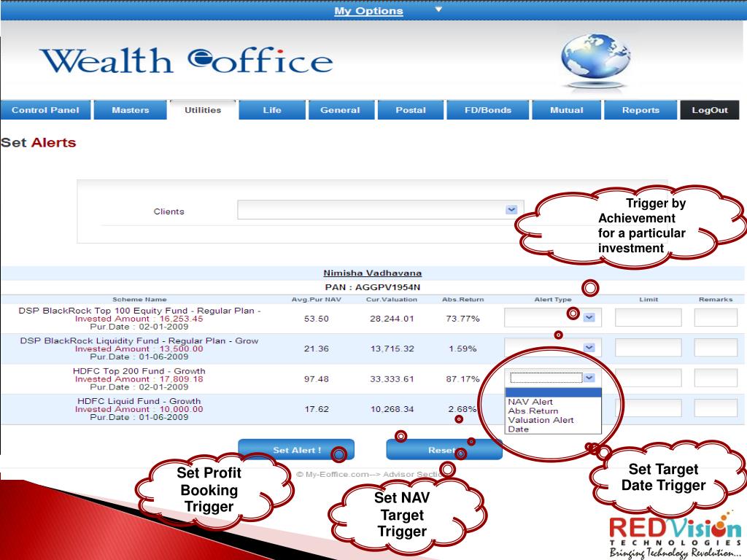The width and height of the screenshot is (747, 560).
Task: Click the Cur.Valuation column header
Action: tap(392, 300)
